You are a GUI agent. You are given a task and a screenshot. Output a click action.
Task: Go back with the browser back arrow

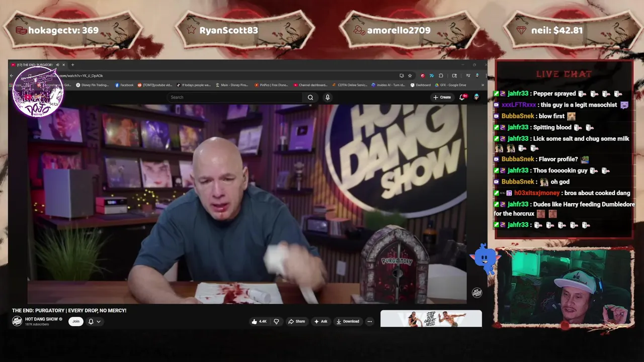point(12,75)
